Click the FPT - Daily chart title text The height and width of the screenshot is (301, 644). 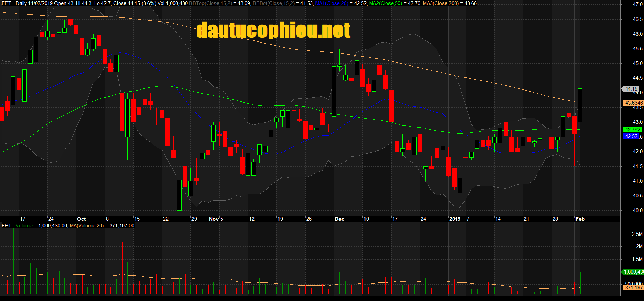click(x=14, y=3)
